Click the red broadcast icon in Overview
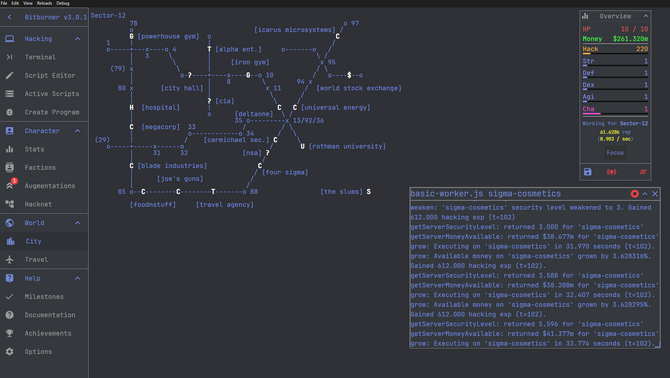670x378 pixels. click(x=611, y=172)
